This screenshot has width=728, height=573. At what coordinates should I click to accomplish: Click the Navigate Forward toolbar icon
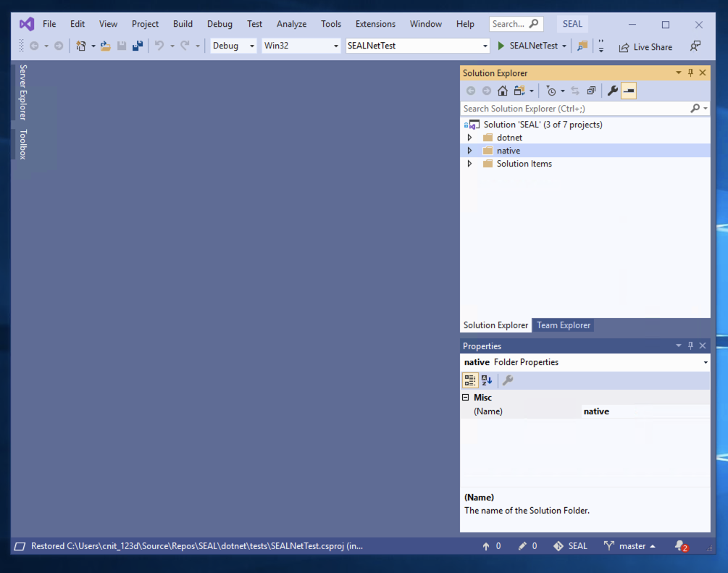[59, 46]
